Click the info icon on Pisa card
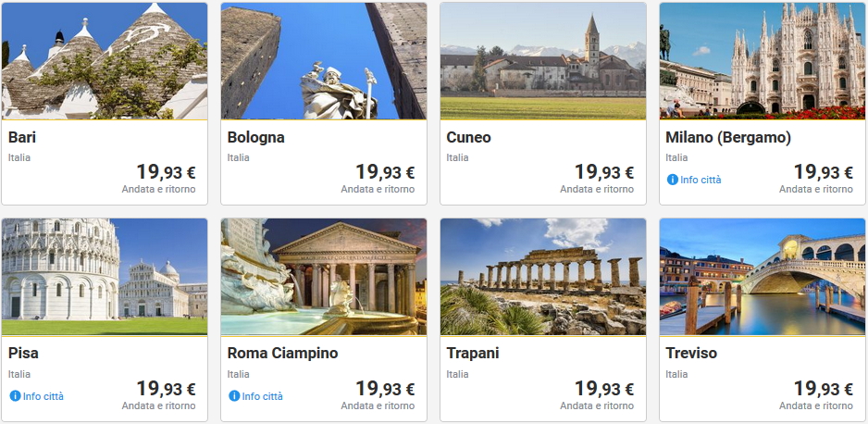 coord(15,396)
